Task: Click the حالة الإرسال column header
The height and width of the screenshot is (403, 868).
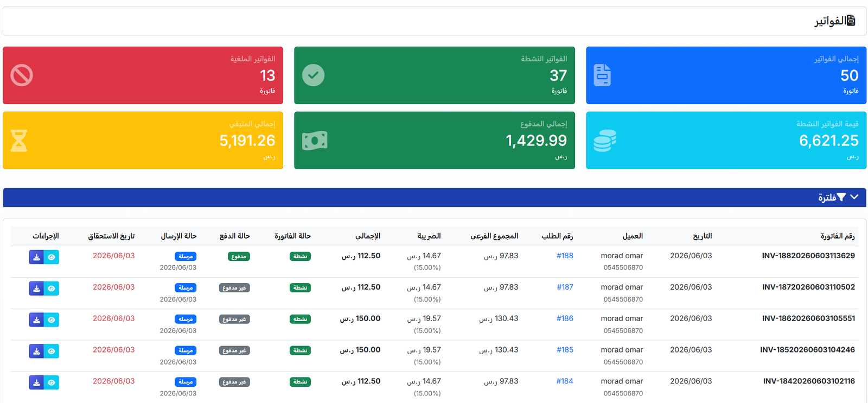Action: [178, 236]
